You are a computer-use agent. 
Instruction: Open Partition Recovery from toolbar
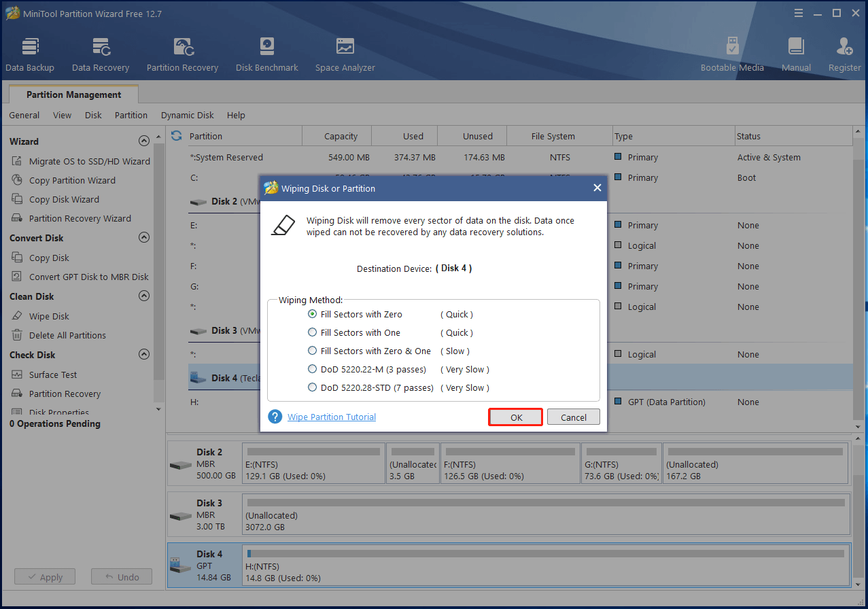point(183,54)
